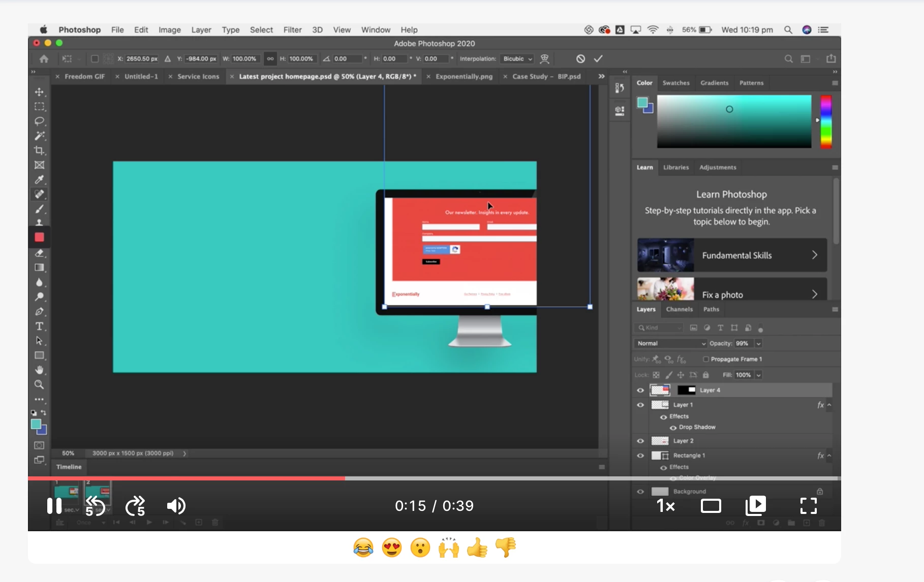This screenshot has width=924, height=582.
Task: Click the Home icon in options bar
Action: [44, 59]
